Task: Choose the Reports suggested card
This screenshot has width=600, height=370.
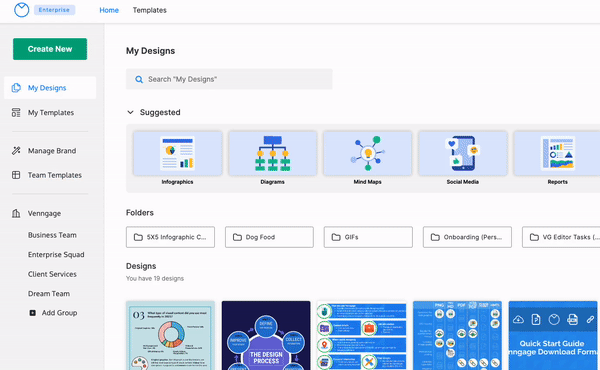Action: 557,153
